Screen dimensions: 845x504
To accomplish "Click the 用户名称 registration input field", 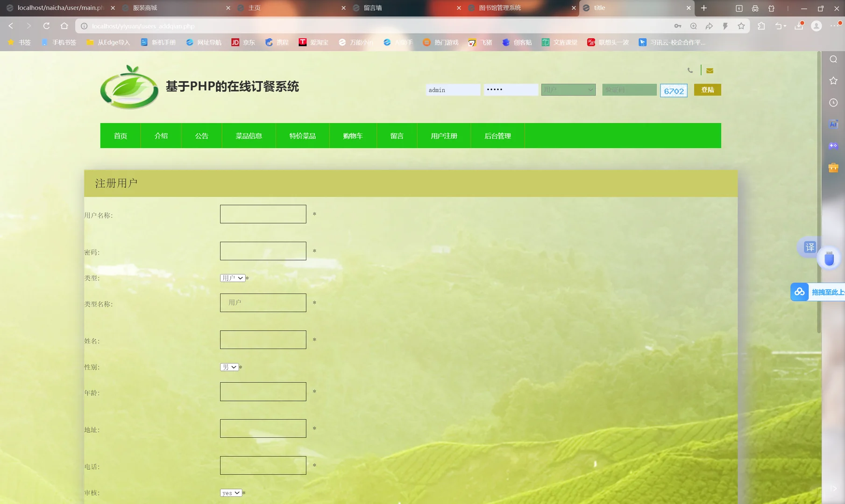I will click(x=263, y=214).
